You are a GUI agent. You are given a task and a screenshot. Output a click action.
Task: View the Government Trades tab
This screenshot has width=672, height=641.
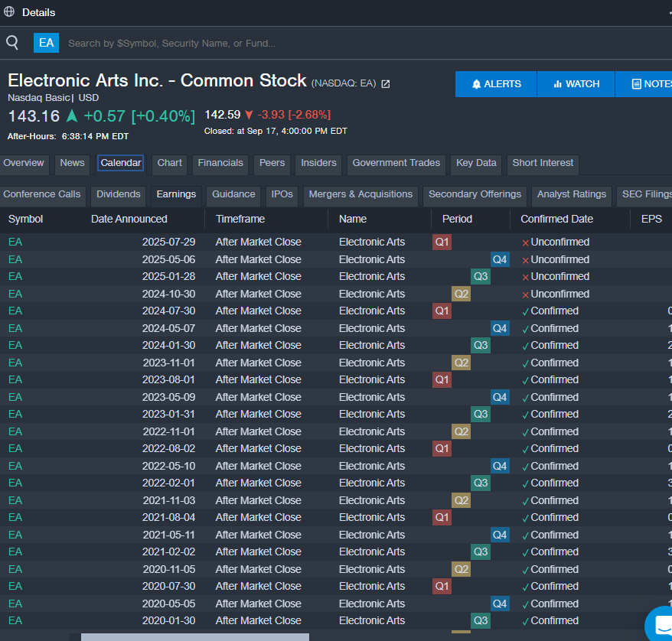[396, 163]
